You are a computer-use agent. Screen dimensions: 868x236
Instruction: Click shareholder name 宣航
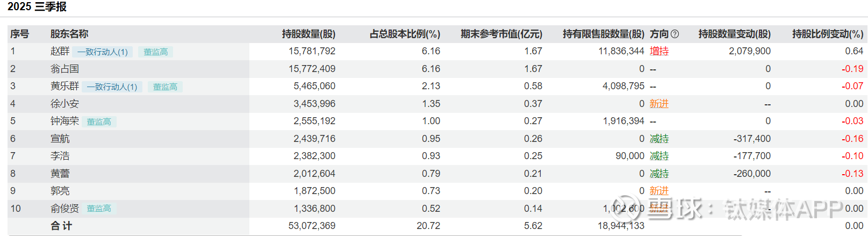click(60, 139)
